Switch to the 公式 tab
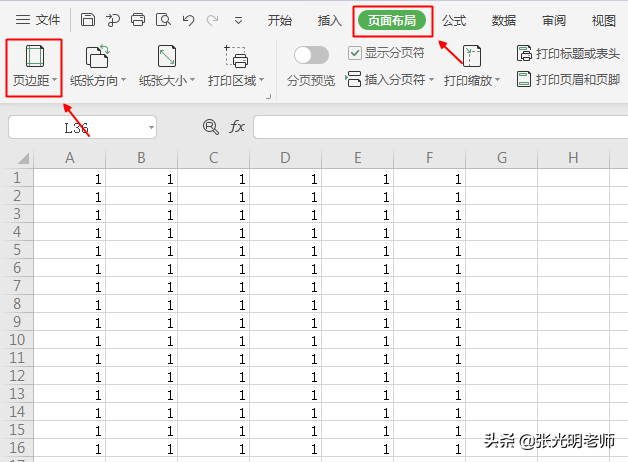Image resolution: width=628 pixels, height=462 pixels. pyautogui.click(x=454, y=20)
